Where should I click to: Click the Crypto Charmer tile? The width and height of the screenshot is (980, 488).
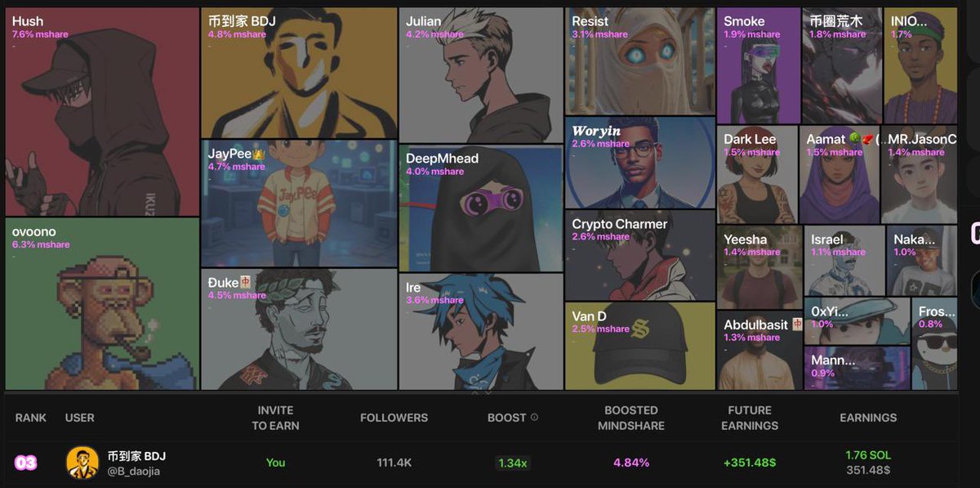[640, 256]
